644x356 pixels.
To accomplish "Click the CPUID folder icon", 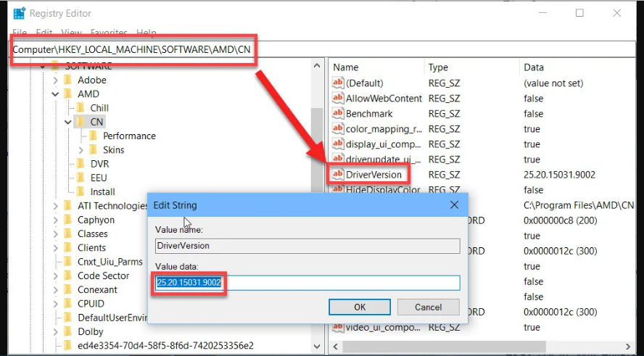I will (x=68, y=303).
